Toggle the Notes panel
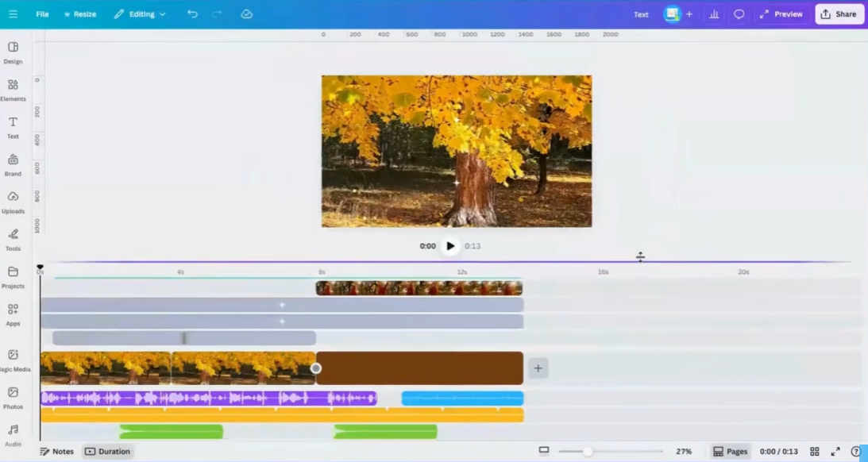 (x=57, y=452)
